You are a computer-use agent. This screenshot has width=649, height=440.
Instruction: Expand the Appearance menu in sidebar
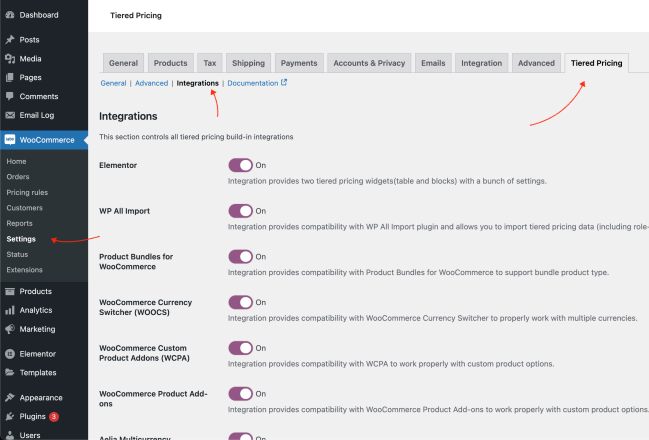pos(40,397)
